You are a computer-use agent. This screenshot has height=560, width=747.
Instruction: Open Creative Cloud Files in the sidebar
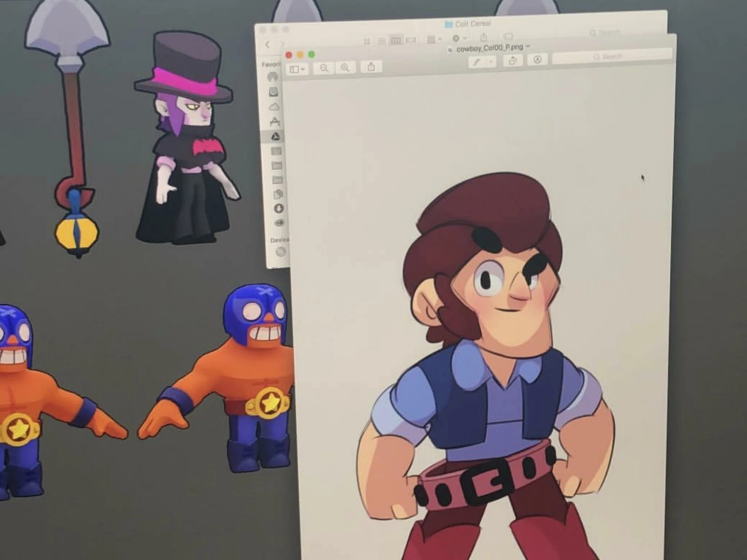pyautogui.click(x=279, y=223)
